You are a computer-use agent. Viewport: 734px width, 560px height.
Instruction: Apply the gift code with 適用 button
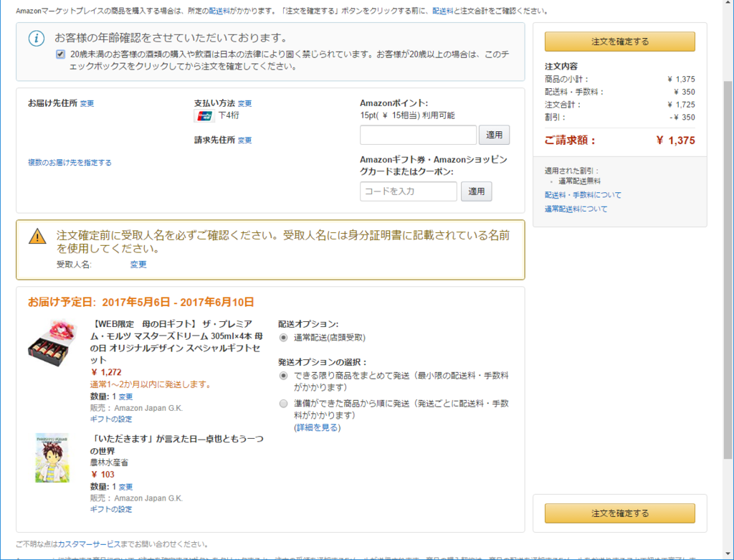click(x=476, y=191)
